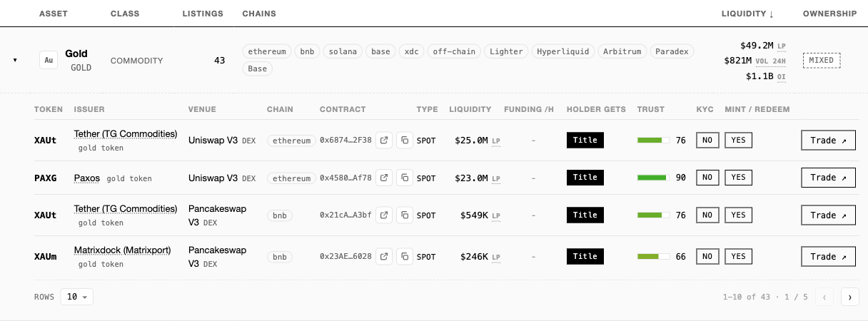Click the 1–10 of 43 pagination text
This screenshot has height=321, width=868.
[765, 297]
